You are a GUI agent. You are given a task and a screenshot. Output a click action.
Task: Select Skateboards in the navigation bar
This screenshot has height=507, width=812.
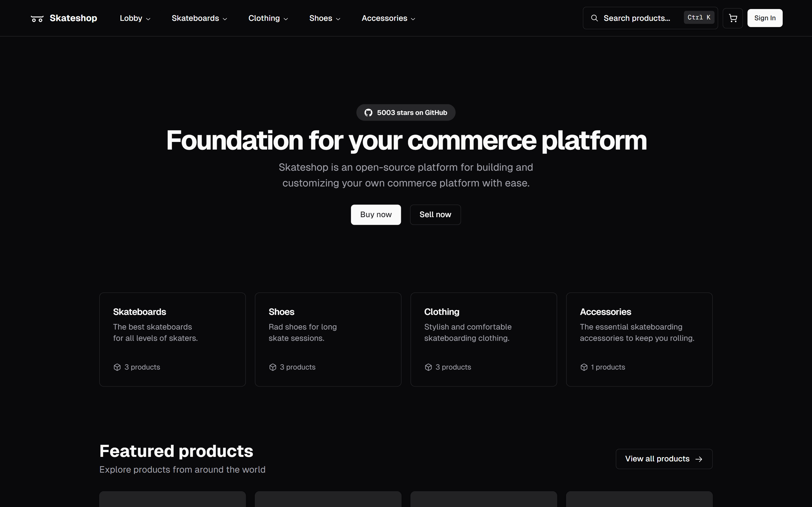[196, 18]
